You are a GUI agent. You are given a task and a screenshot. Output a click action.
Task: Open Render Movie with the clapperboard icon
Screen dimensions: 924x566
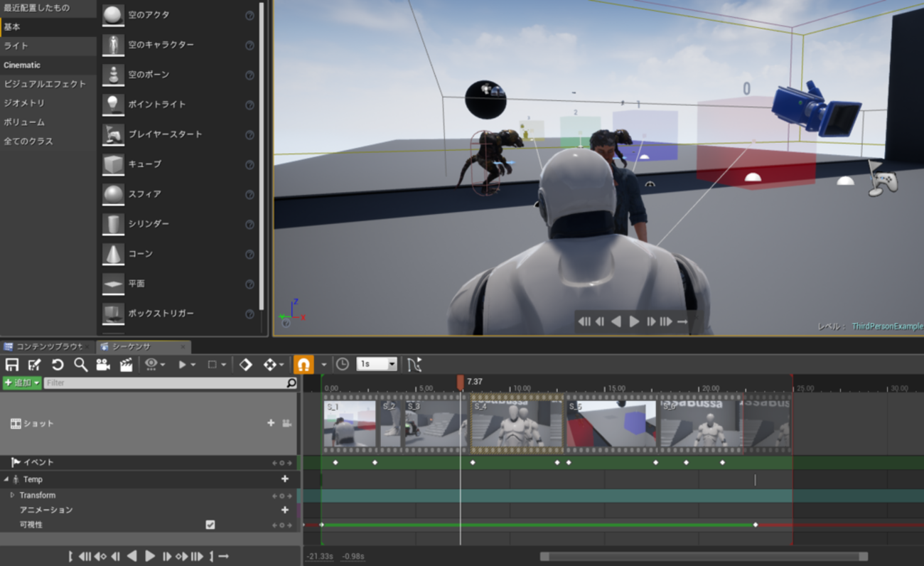tap(127, 365)
